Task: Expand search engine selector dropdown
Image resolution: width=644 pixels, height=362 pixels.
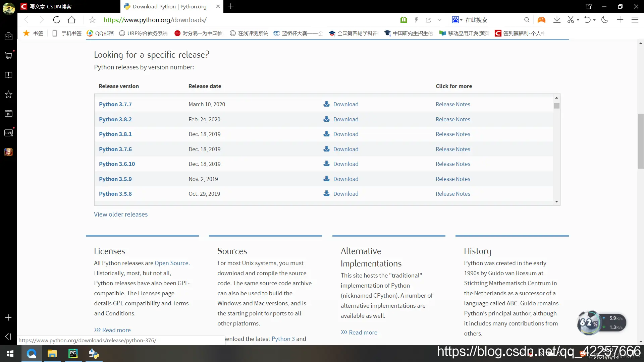Action: (x=461, y=20)
